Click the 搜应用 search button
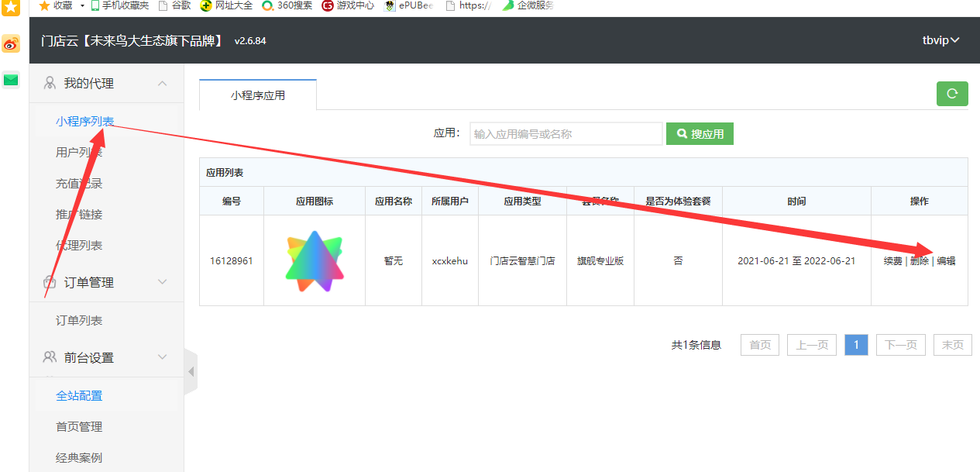980x472 pixels. coord(700,134)
